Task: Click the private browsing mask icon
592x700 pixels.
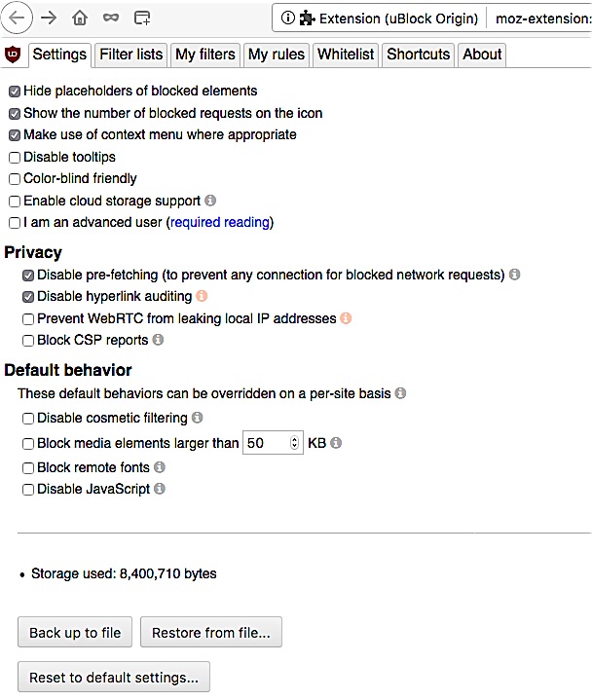Action: coord(111,18)
